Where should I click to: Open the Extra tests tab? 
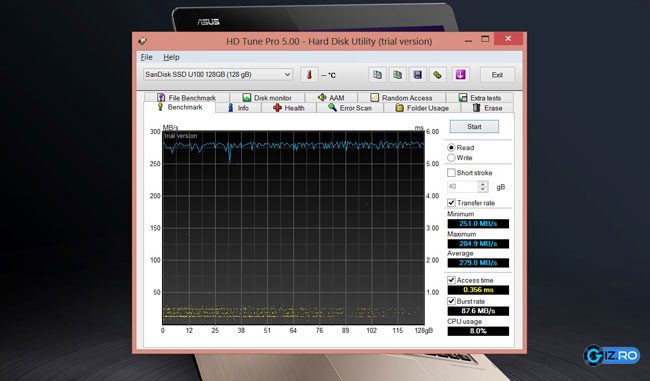[x=480, y=97]
